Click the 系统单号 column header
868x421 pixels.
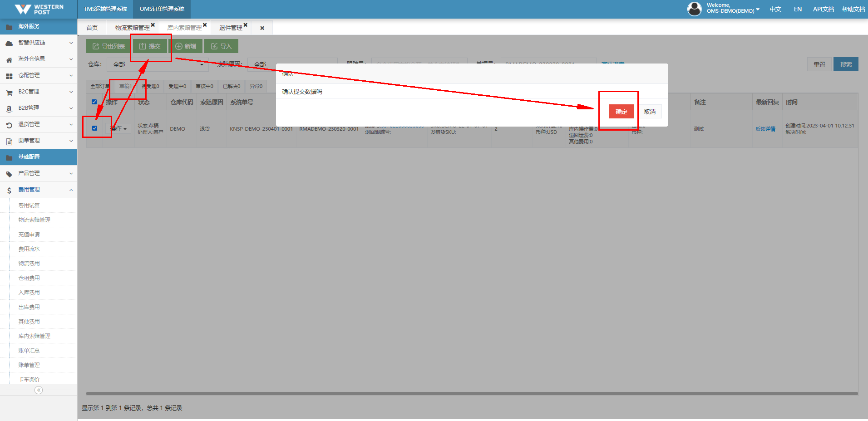tap(242, 102)
